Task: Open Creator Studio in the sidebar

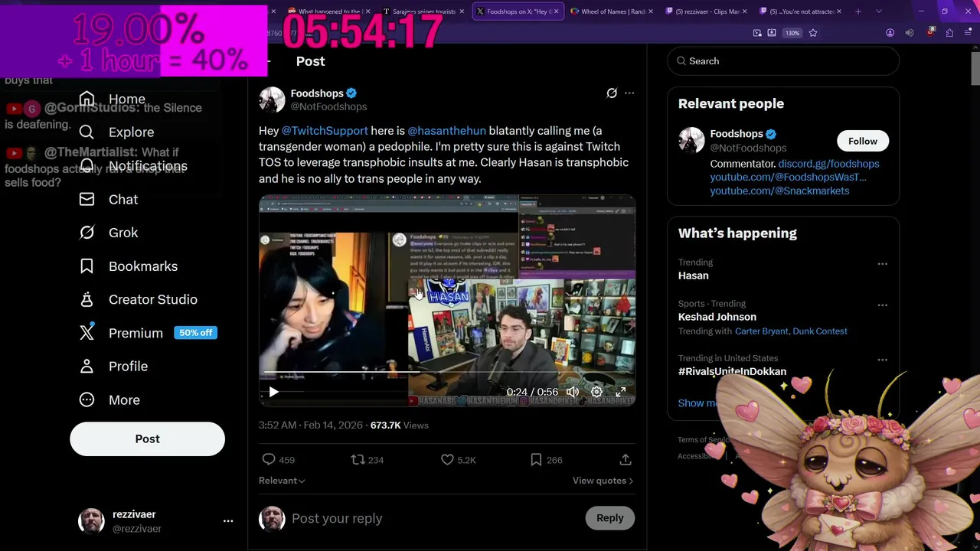Action: pyautogui.click(x=138, y=299)
